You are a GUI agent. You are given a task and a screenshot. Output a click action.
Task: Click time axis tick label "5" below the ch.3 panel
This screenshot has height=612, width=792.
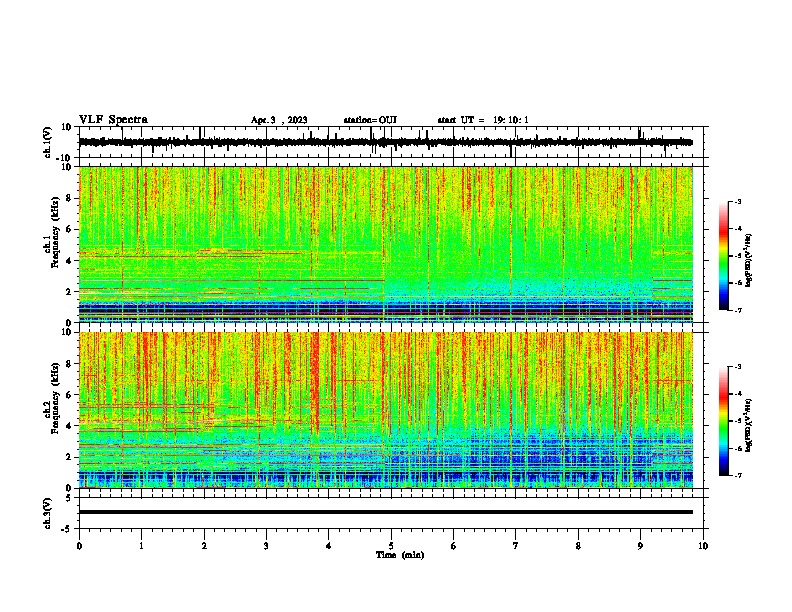[x=391, y=546]
